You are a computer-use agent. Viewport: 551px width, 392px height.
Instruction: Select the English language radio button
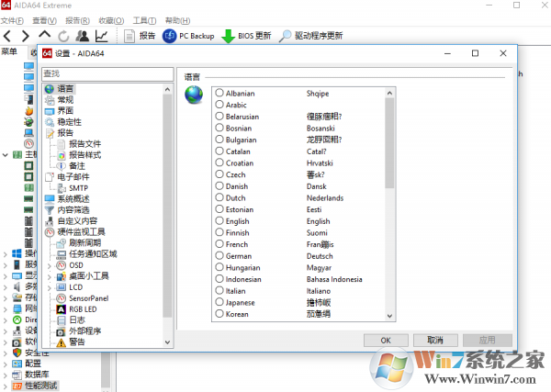[219, 221]
